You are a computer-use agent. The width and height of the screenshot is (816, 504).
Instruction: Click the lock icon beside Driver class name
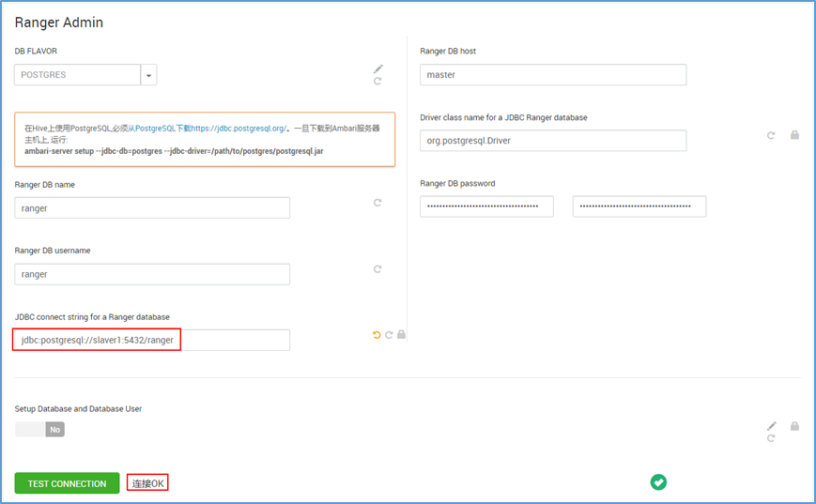pos(794,135)
